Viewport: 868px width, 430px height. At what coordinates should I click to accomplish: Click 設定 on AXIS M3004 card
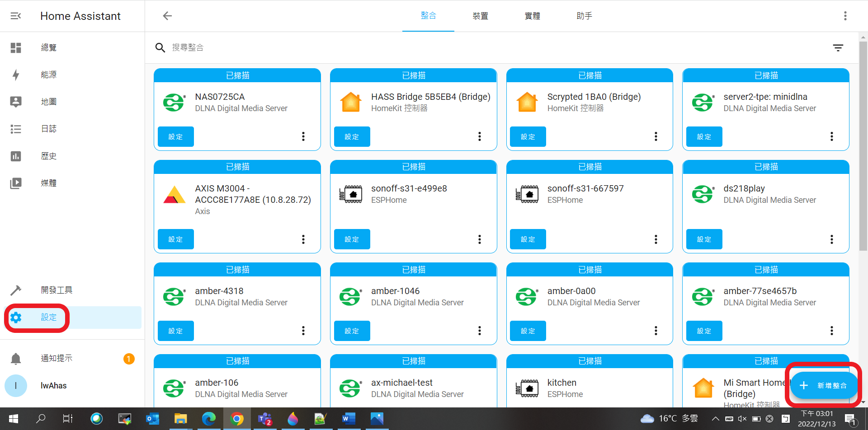176,239
